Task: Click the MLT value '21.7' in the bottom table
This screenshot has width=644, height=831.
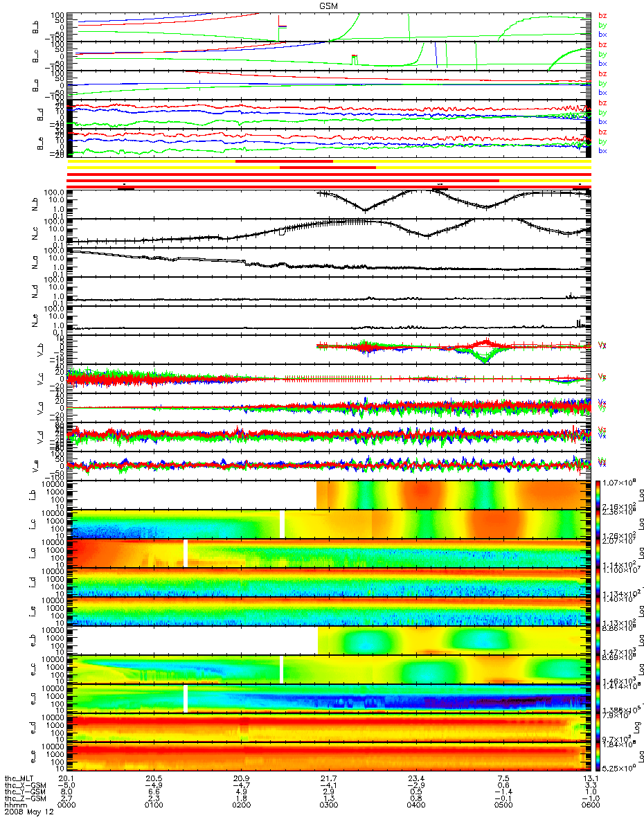Action: (x=329, y=778)
